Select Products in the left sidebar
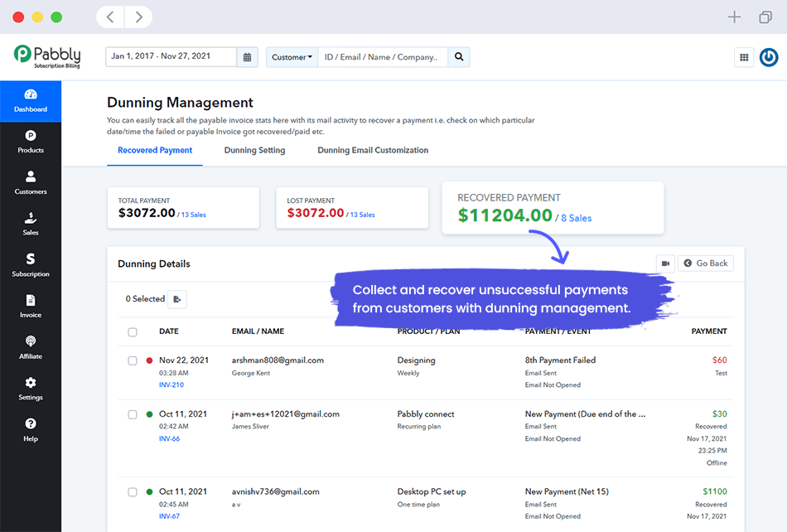The height and width of the screenshot is (532, 787). (x=30, y=143)
